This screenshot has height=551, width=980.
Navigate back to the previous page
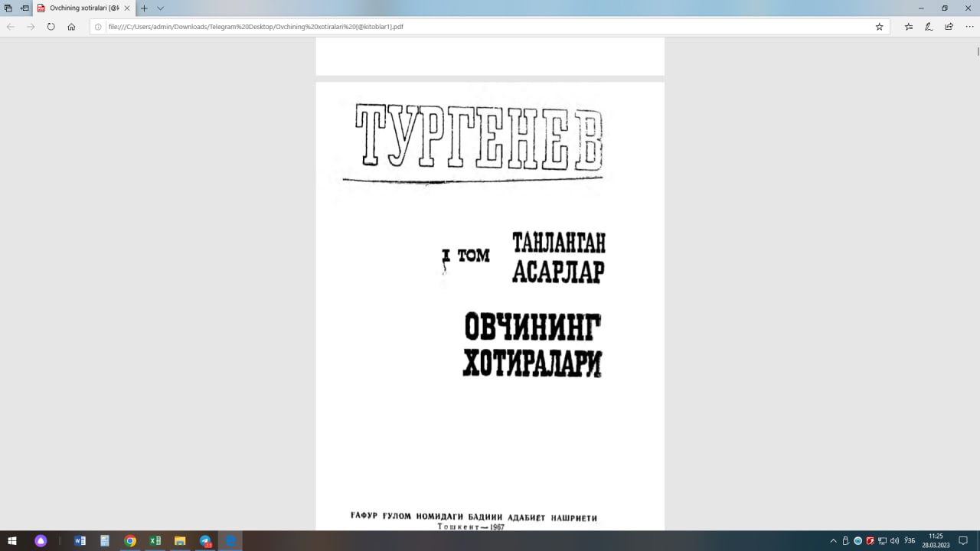click(10, 26)
